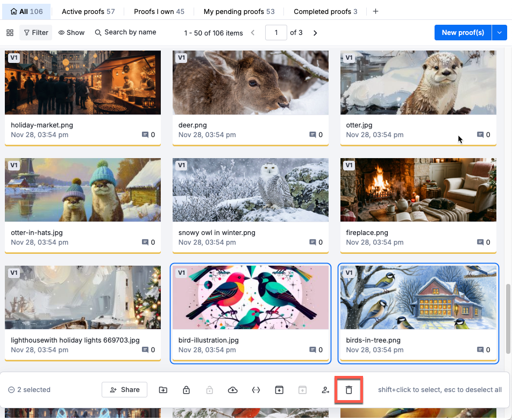Click the vertical scrollbar thumb

[x=508, y=318]
